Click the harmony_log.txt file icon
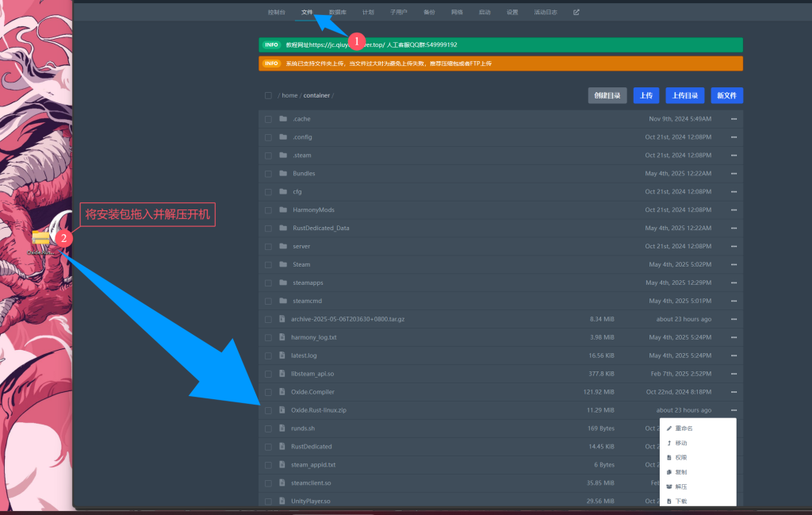 pos(282,337)
